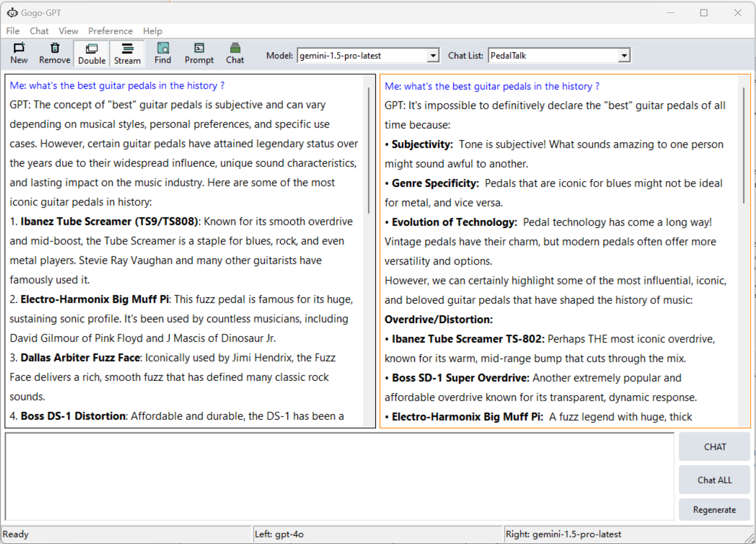Screen dimensions: 756x544
Task: Open the Prompt toolbar icon
Action: (x=199, y=53)
